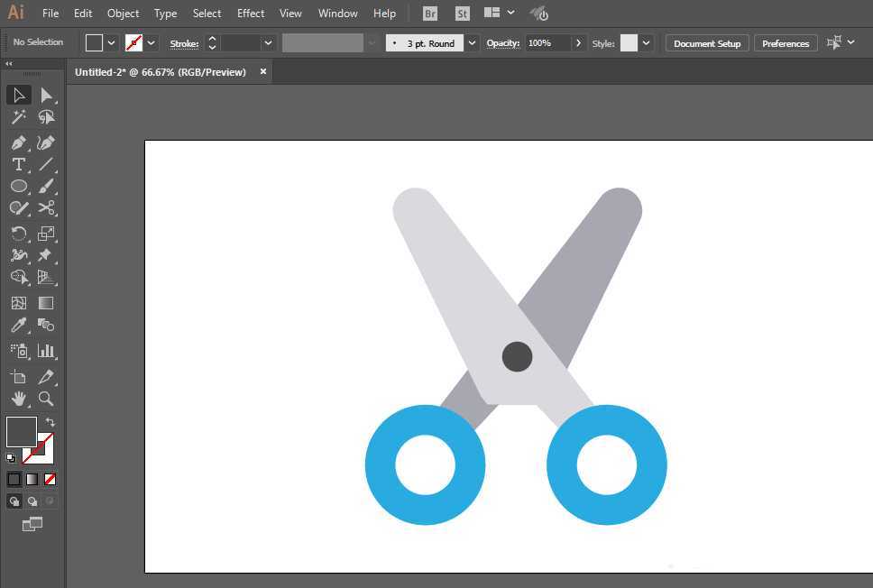This screenshot has height=588, width=873.
Task: Open the Window menu
Action: pos(337,14)
